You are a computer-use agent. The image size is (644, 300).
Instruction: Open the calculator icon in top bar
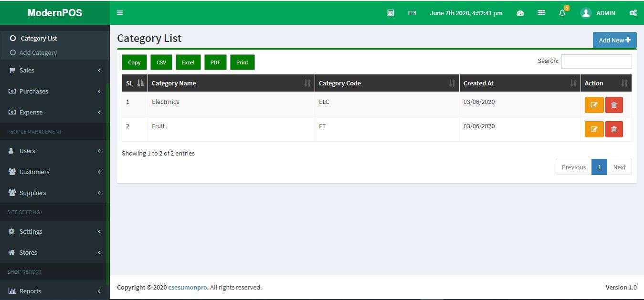391,13
